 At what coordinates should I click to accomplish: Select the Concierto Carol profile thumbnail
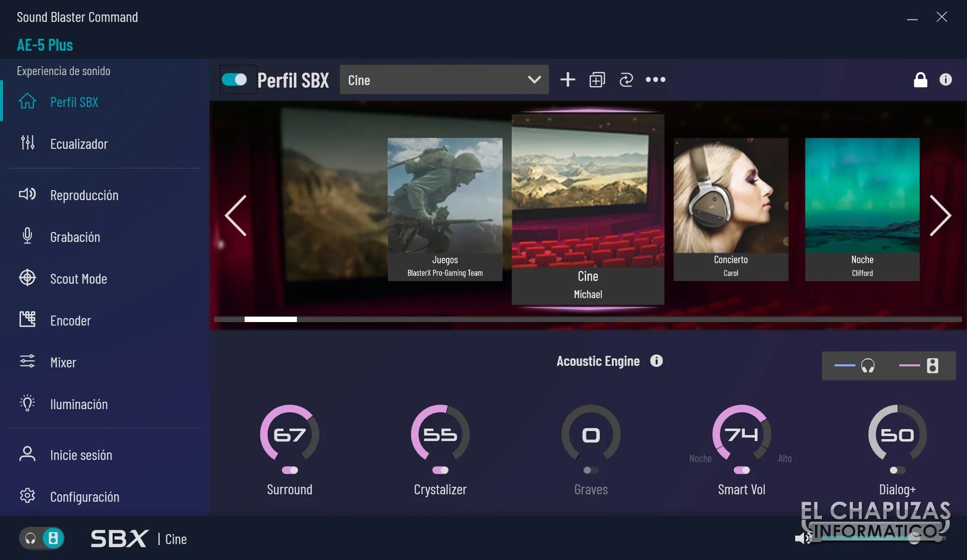point(730,209)
